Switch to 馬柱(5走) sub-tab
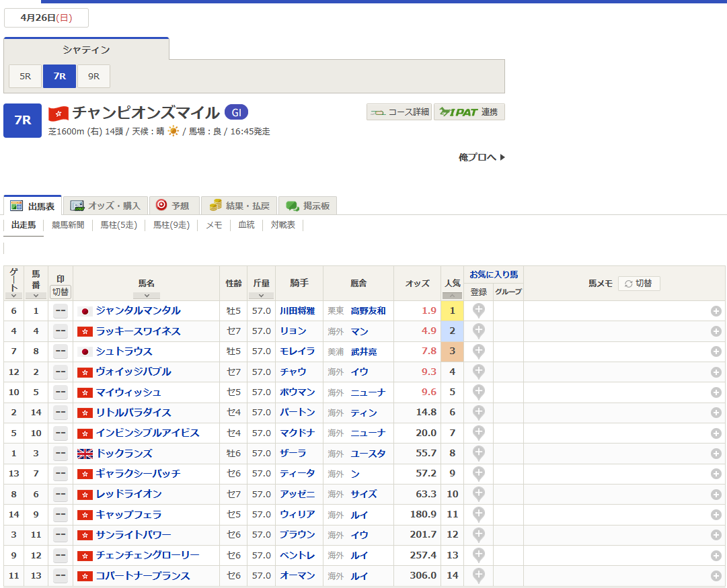 (118, 225)
